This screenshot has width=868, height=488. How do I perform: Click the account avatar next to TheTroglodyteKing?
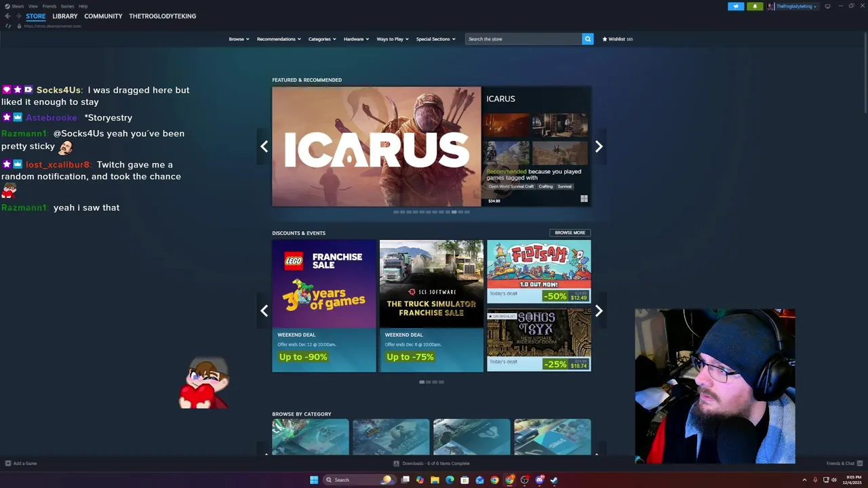(x=771, y=6)
